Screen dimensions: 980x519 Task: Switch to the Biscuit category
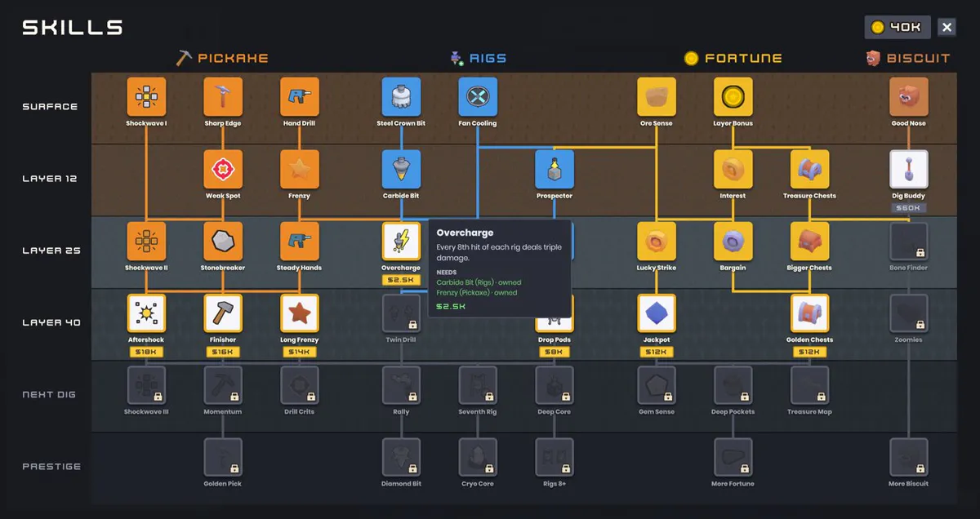click(908, 58)
